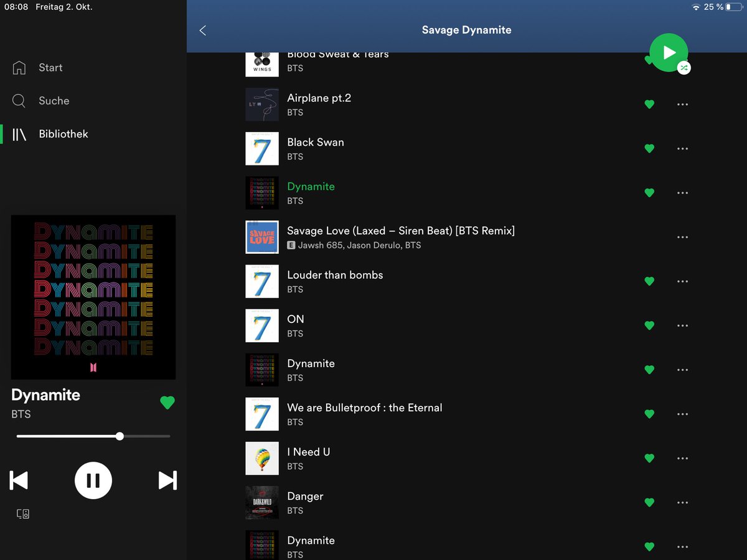Play the track Danger

click(x=305, y=497)
